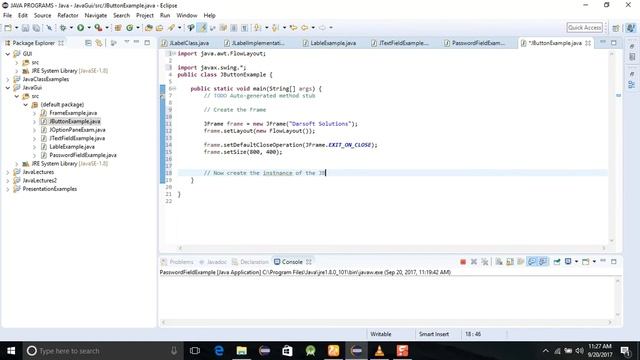Click the Pin Console icon

click(557, 262)
